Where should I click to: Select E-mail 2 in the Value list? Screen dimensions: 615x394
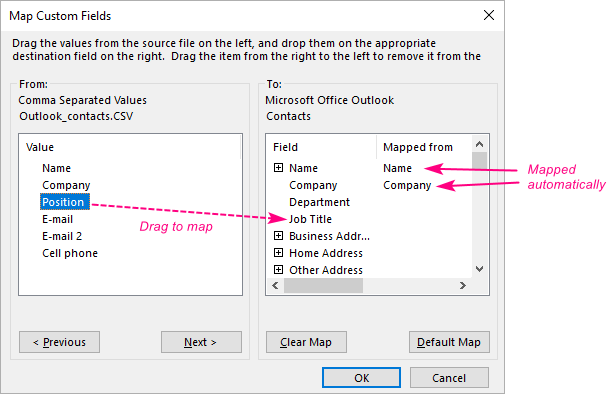pyautogui.click(x=62, y=236)
